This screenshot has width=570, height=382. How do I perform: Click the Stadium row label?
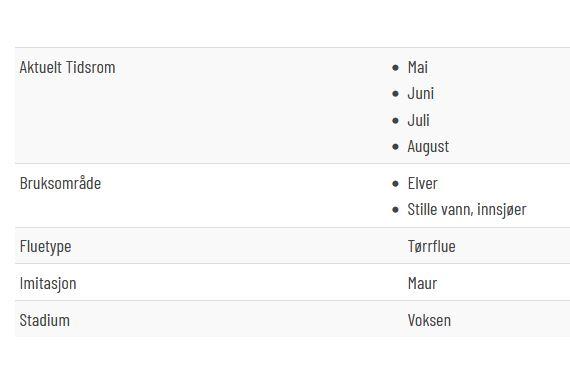tap(45, 320)
